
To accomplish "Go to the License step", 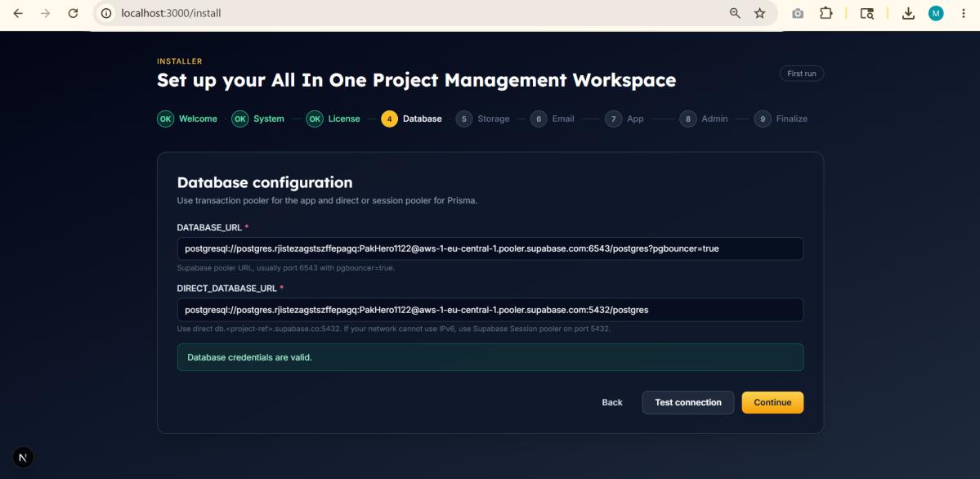I will click(333, 119).
